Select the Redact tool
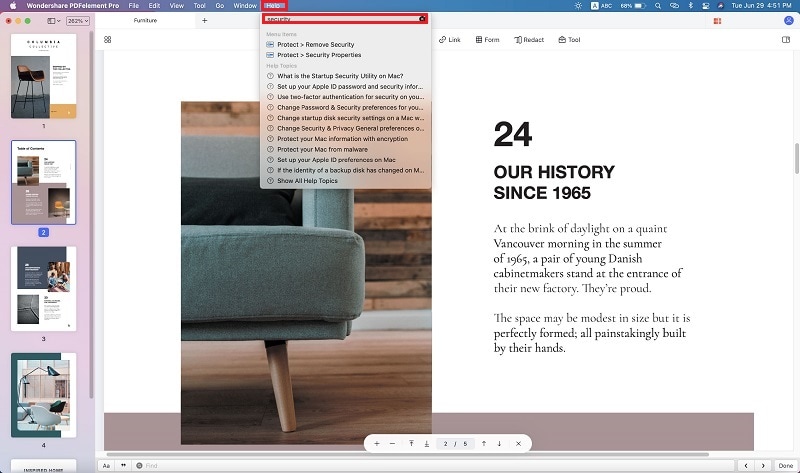This screenshot has height=473, width=800. click(x=529, y=39)
